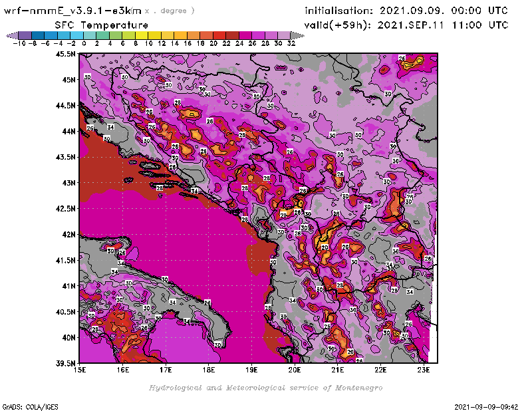532x411 pixels.
Task: Click the model name wrf-nmmE_v3.9.1-e3km
Action: coord(72,11)
